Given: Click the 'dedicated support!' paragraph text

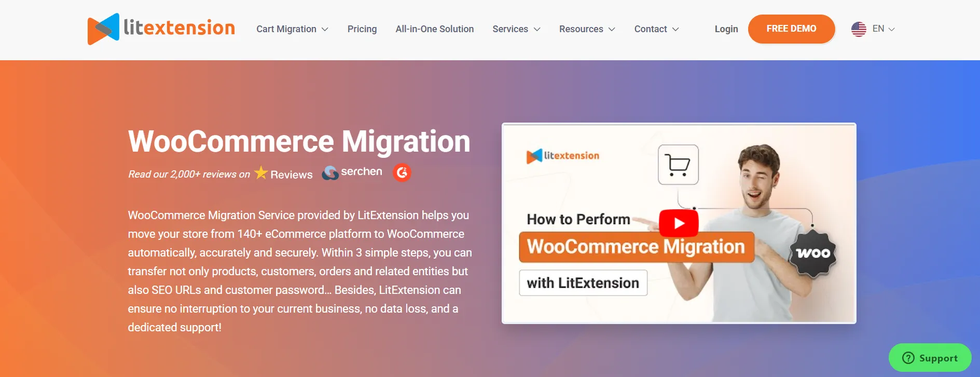Looking at the screenshot, I should 175,327.
